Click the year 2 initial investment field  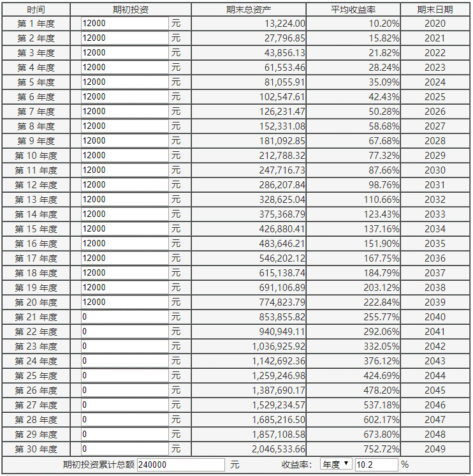click(x=124, y=38)
